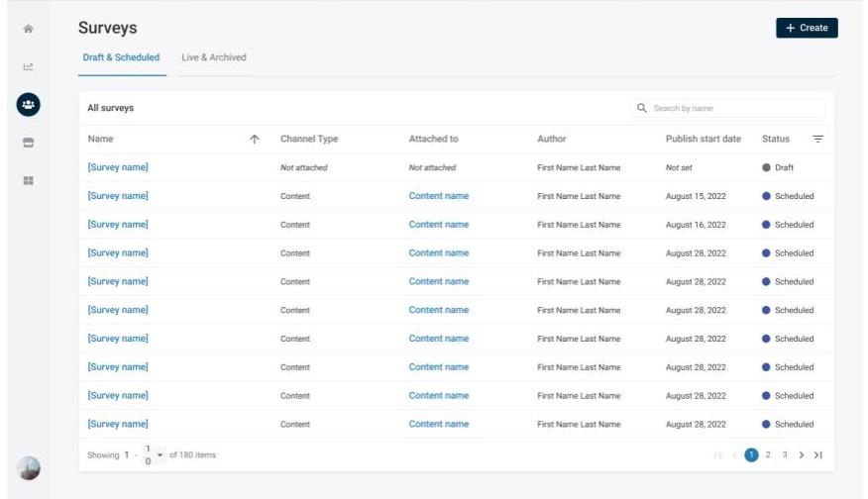This screenshot has width=868, height=499.
Task: Open the analytics chart icon in sidebar
Action: click(x=28, y=67)
